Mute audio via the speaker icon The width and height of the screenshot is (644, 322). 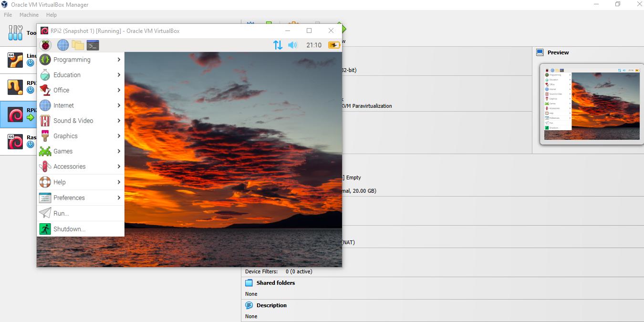291,44
